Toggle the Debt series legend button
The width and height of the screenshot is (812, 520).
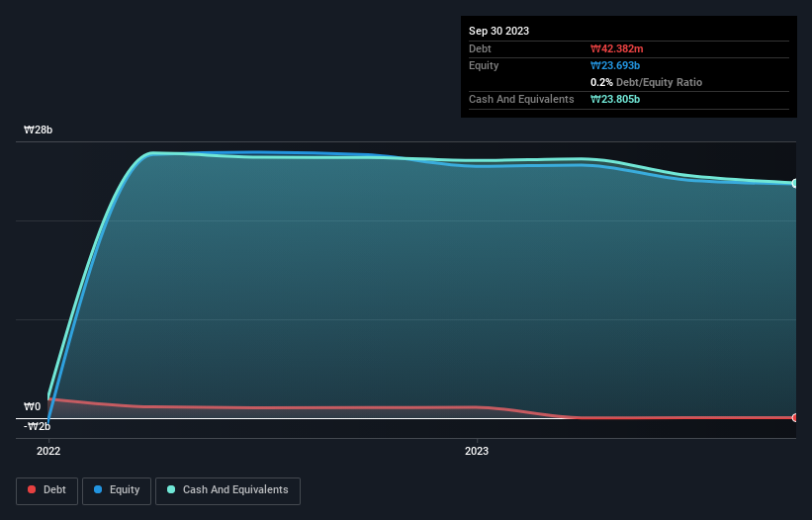[47, 490]
